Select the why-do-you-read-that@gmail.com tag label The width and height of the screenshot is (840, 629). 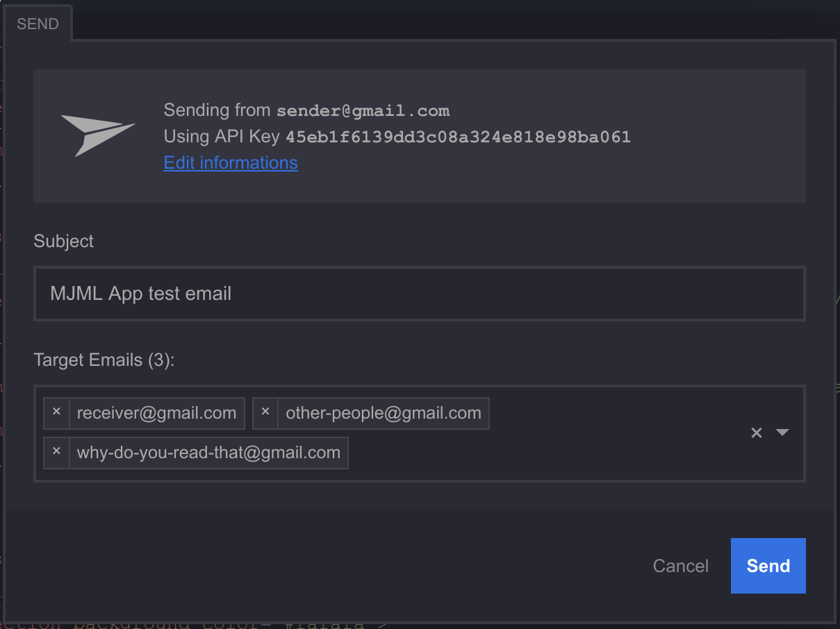pos(208,453)
